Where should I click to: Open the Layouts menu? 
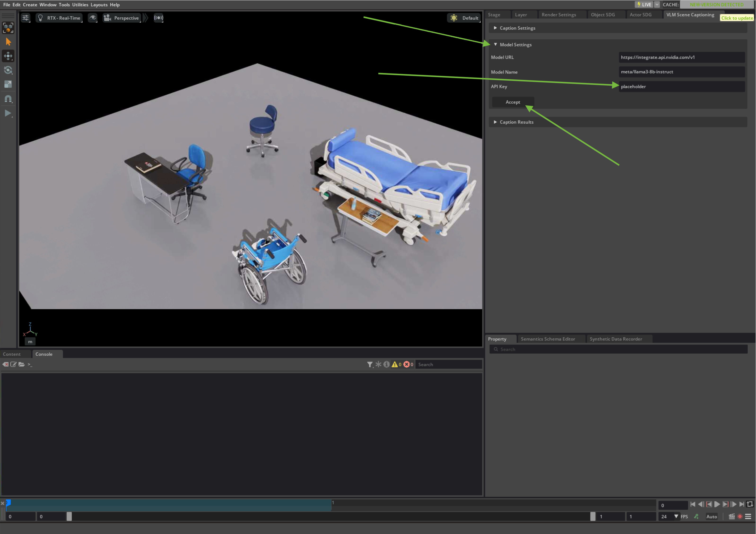pos(99,4)
